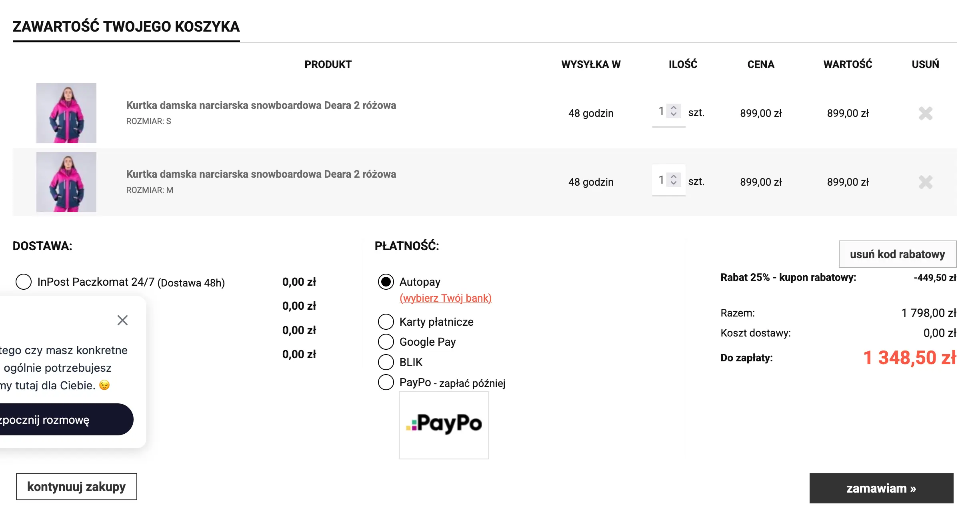980x517 pixels.
Task: Click quantity field of size S jacket
Action: 661,111
